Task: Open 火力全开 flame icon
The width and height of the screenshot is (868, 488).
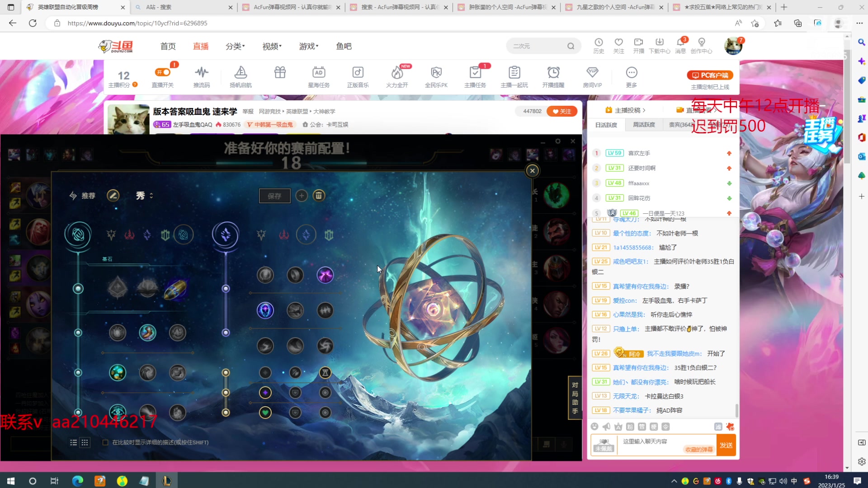Action: (x=397, y=72)
